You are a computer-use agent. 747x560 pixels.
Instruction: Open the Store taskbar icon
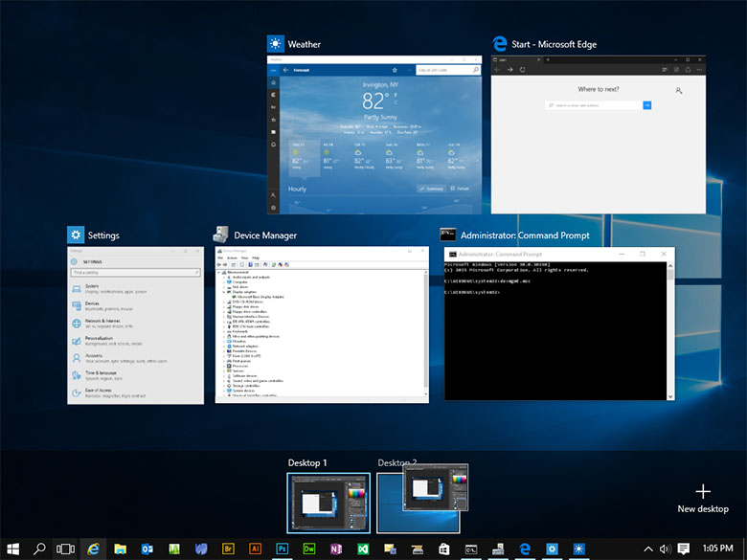pyautogui.click(x=444, y=549)
